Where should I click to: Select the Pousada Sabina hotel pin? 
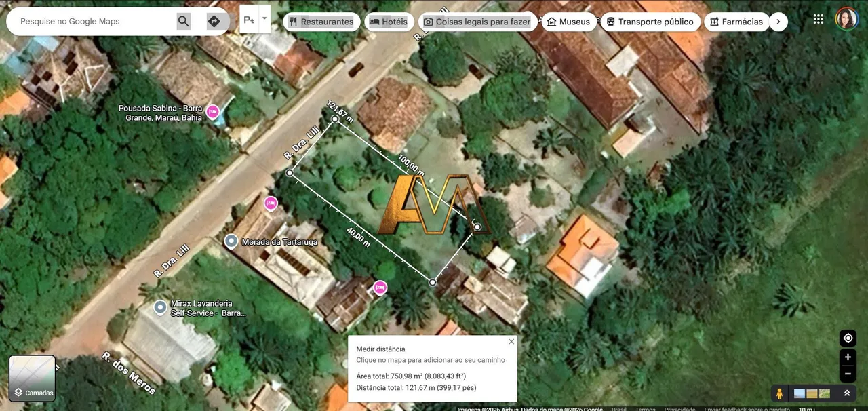tap(213, 112)
